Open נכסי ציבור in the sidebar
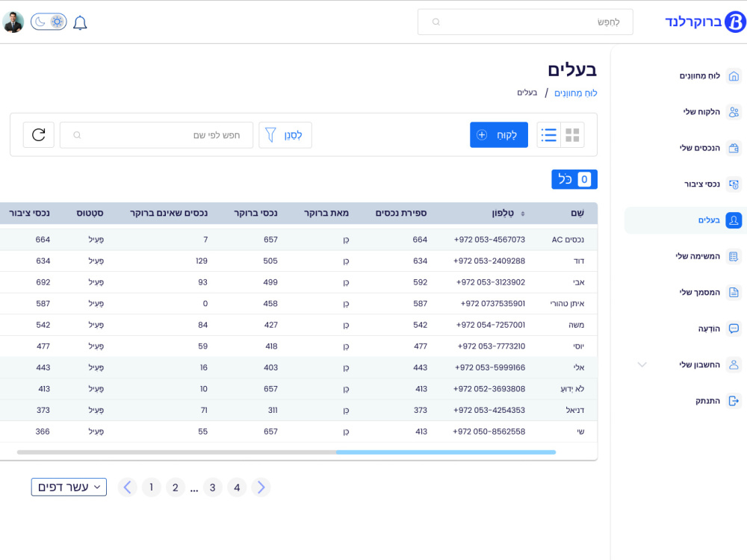This screenshot has width=747, height=560. 702,184
